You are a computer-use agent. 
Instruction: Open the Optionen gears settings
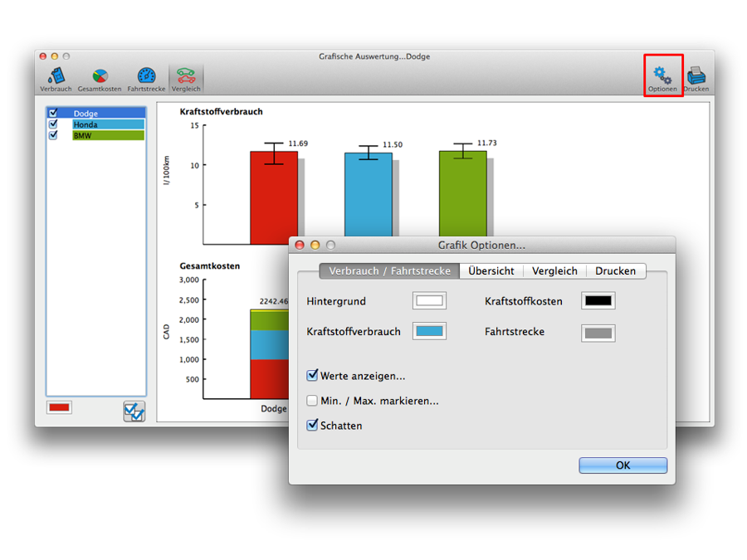pyautogui.click(x=662, y=78)
